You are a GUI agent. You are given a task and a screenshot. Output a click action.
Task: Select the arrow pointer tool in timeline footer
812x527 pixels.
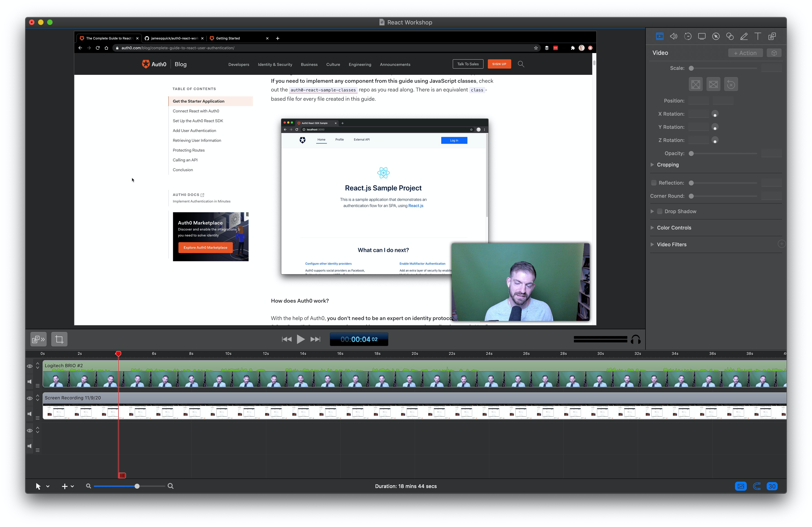pyautogui.click(x=38, y=486)
